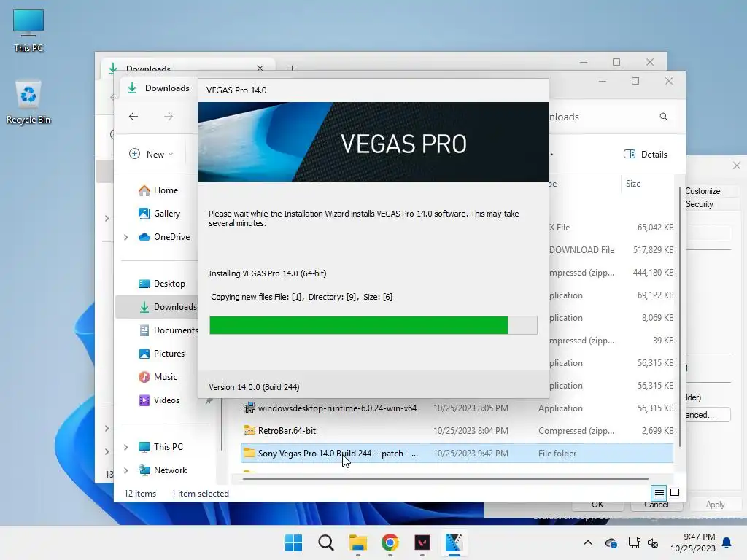Click the VEGAS PRO banner image
This screenshot has width=747, height=560.
[x=373, y=142]
